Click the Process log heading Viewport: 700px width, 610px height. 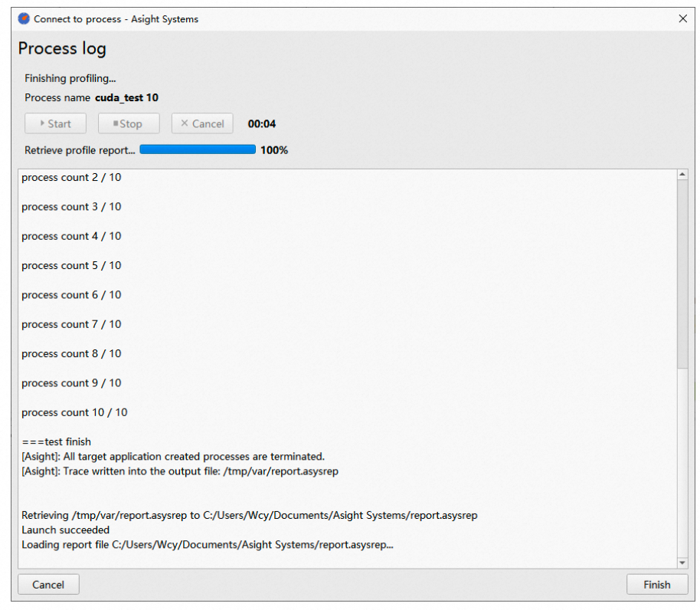point(62,48)
